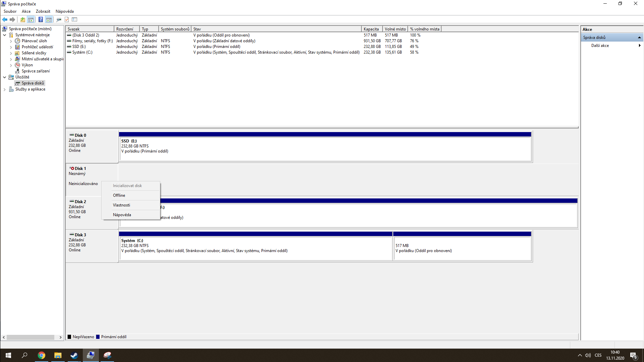Click the blue Help question mark icon

[41, 19]
